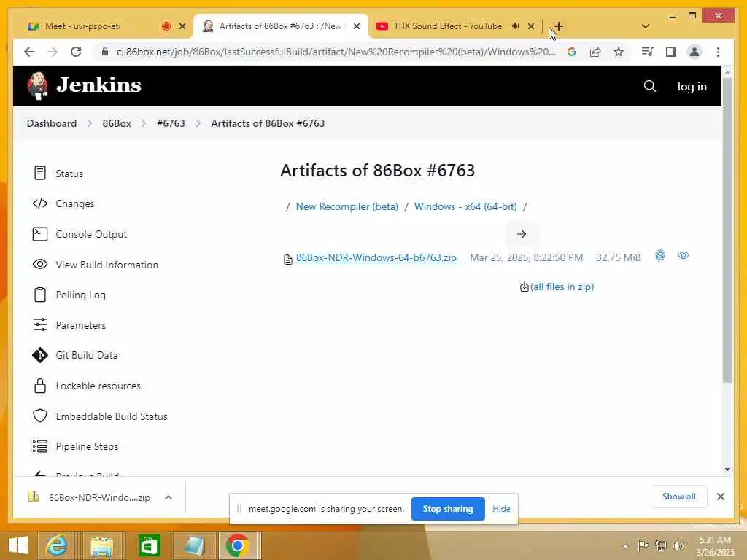Expand chevron after Dashboard breadcrumb
This screenshot has height=560, width=747.
(x=89, y=123)
